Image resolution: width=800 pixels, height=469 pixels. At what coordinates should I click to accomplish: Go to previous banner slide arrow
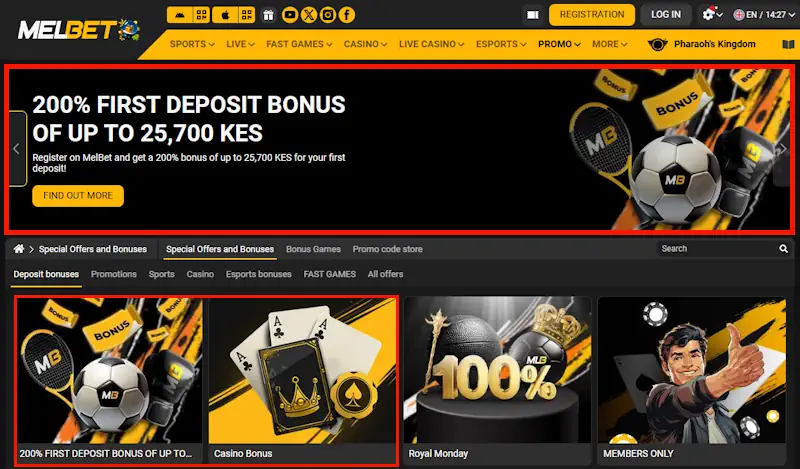click(16, 149)
